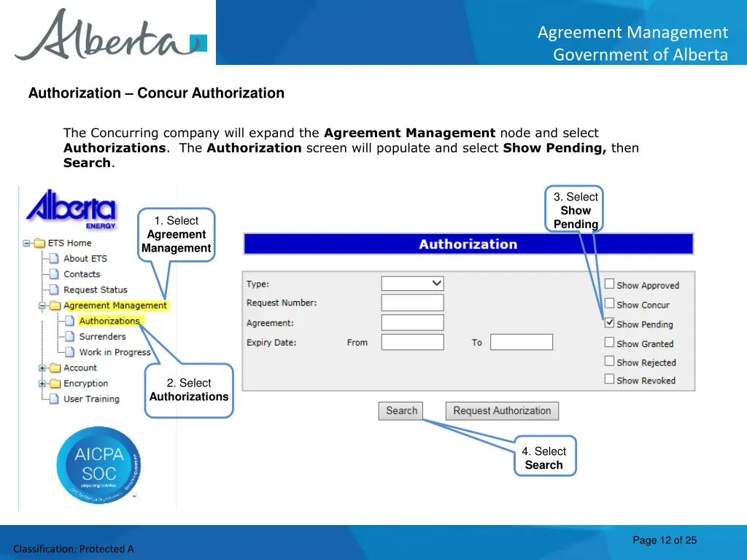Click the Alberta government logo in header
The height and width of the screenshot is (560, 747).
[x=111, y=34]
